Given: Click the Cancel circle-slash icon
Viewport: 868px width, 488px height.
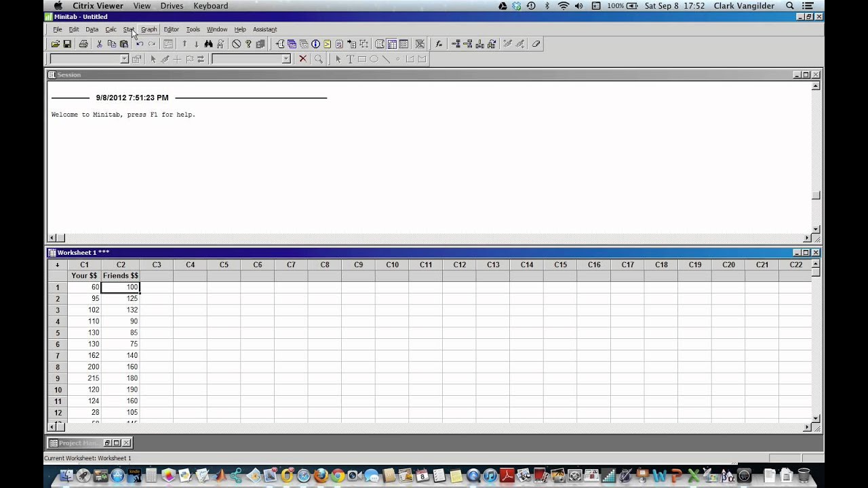Looking at the screenshot, I should coord(236,44).
